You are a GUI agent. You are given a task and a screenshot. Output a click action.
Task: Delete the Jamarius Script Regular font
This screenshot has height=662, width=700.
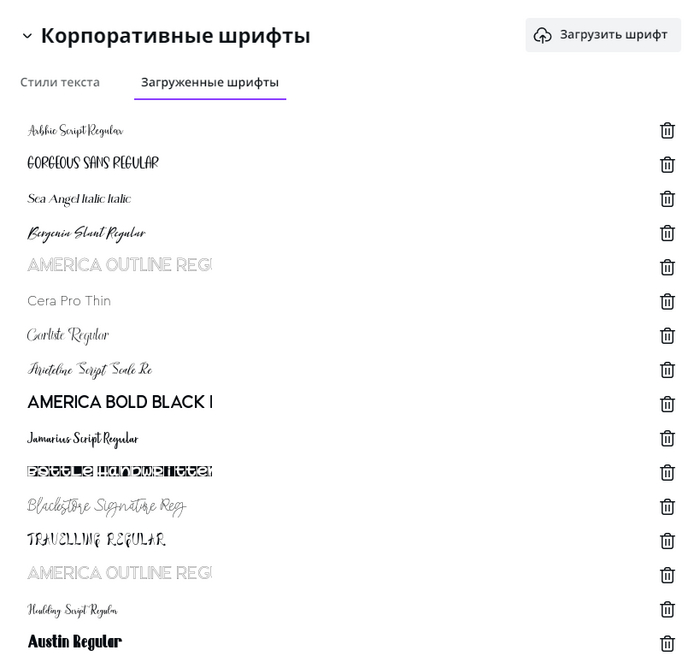[x=667, y=438]
